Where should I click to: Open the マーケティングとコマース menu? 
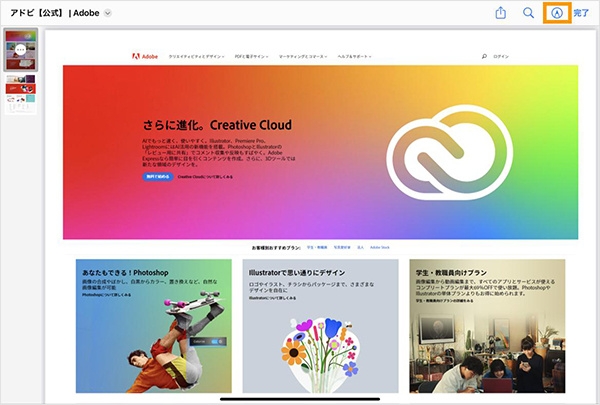pyautogui.click(x=303, y=56)
